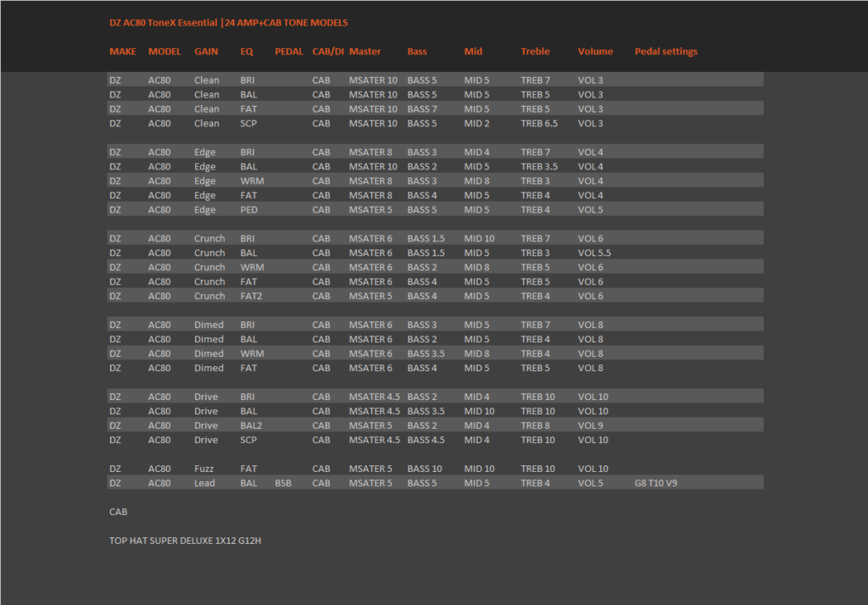Select the EQ column header
The width and height of the screenshot is (868, 605).
click(x=247, y=52)
